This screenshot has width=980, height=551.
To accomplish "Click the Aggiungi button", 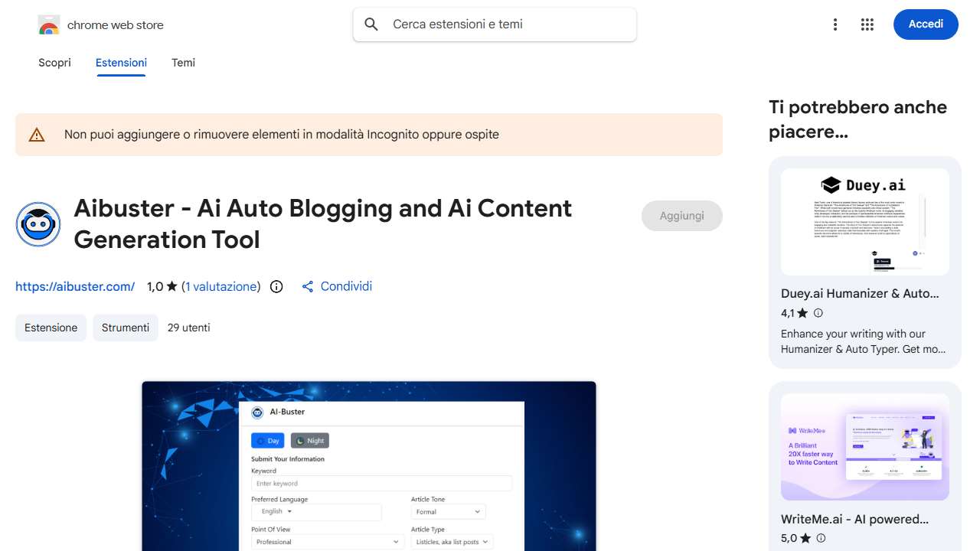I will click(681, 216).
